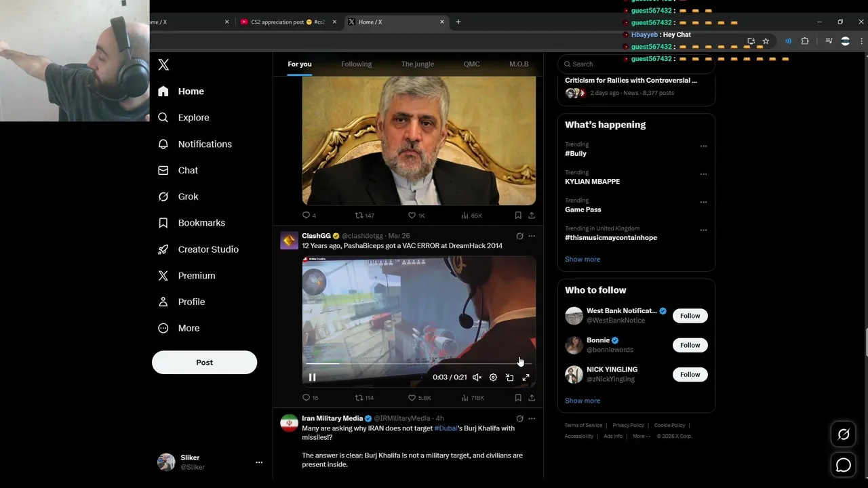Image resolution: width=868 pixels, height=488 pixels.
Task: Follow the Bonnie account
Action: 690,345
